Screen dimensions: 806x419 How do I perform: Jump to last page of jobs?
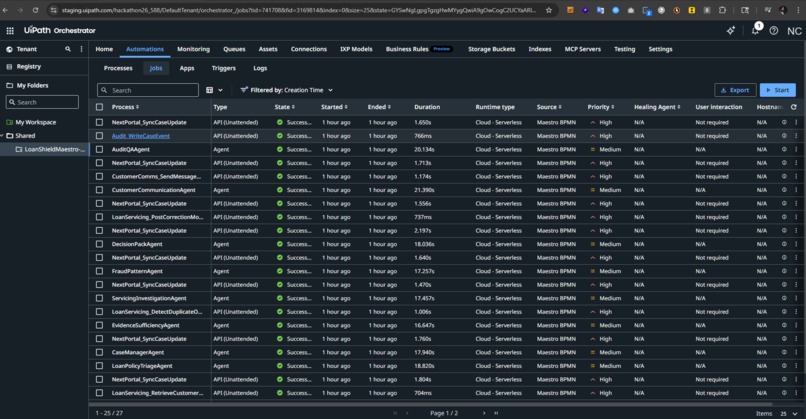(x=496, y=413)
